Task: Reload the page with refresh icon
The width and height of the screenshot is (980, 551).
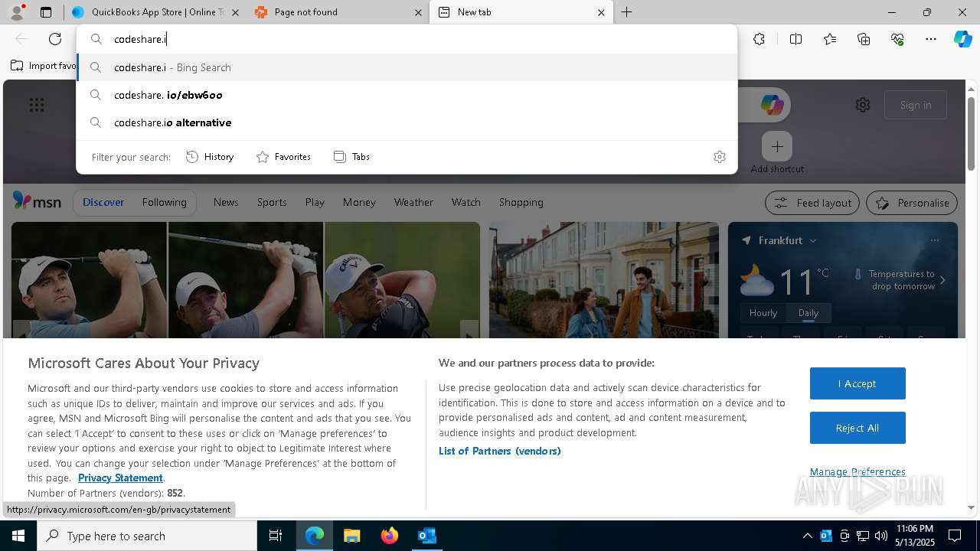Action: (55, 39)
